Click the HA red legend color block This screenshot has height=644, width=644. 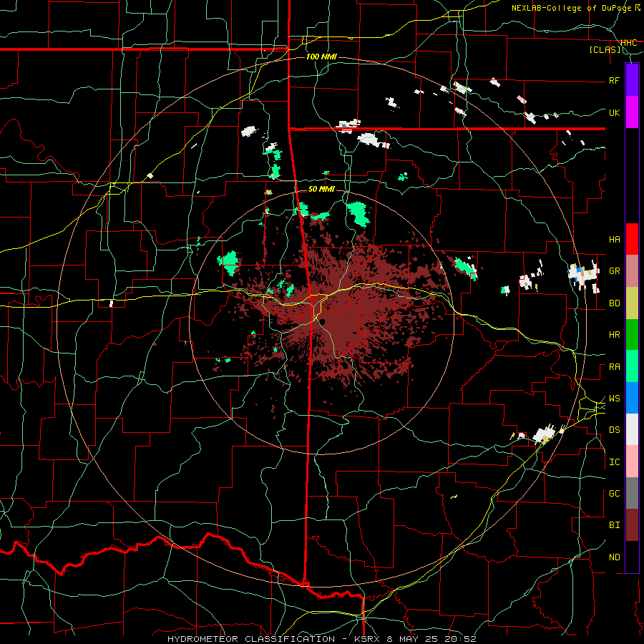coord(632,239)
